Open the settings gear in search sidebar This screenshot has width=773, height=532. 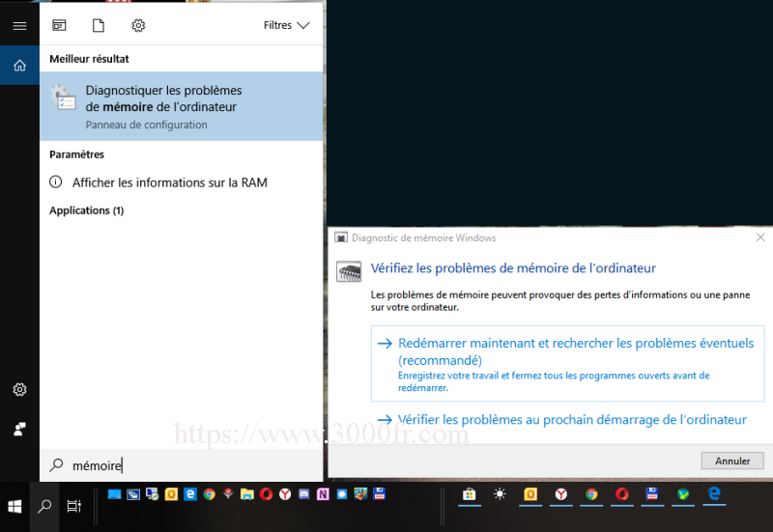19,390
